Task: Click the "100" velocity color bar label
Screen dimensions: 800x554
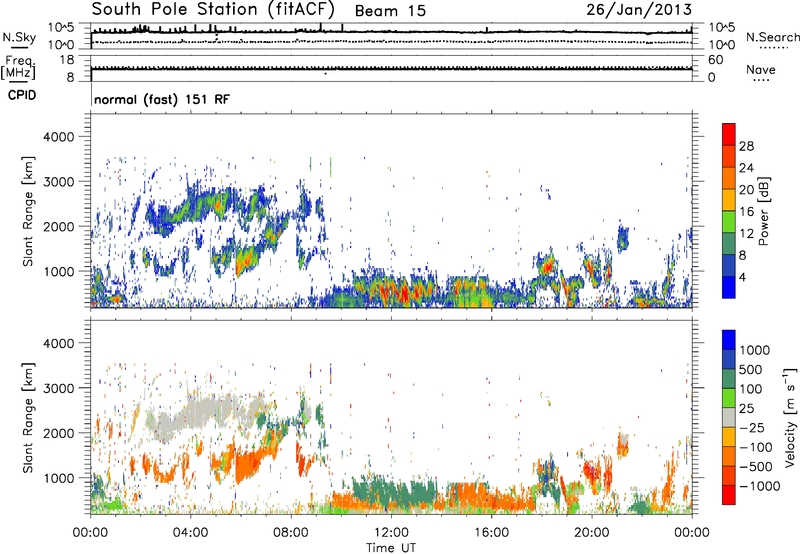Action: click(x=751, y=389)
